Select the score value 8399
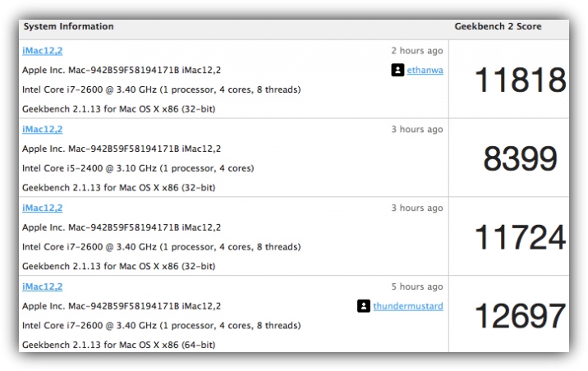Image resolution: width=588 pixels, height=371 pixels. (x=520, y=158)
